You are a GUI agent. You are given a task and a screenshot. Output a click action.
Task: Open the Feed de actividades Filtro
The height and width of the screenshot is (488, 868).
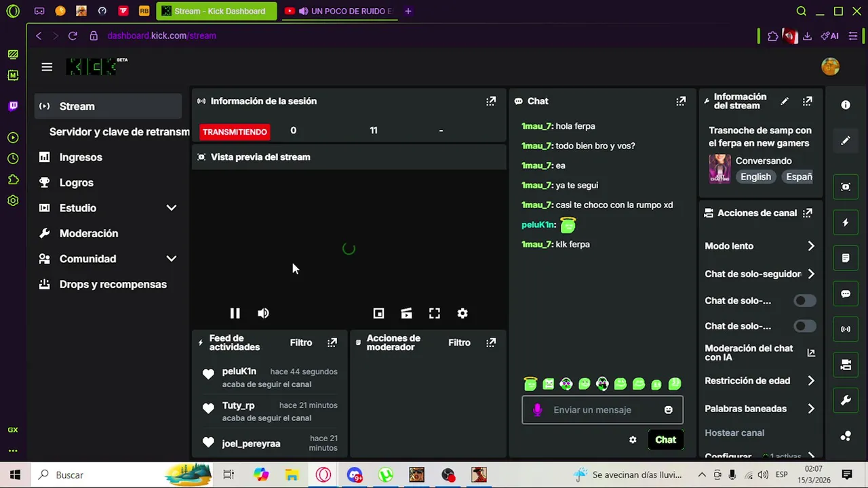click(x=301, y=343)
